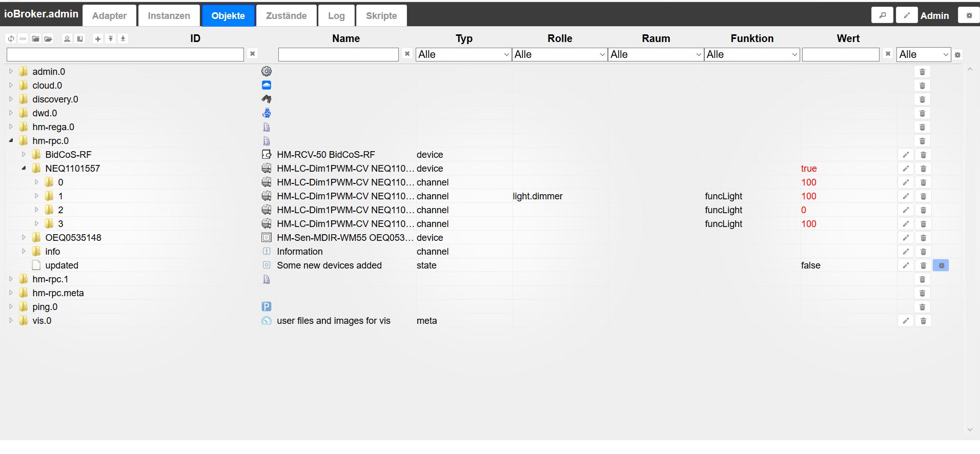The height and width of the screenshot is (454, 980).
Task: Expand the hm-rega.0 folder
Action: 11,127
